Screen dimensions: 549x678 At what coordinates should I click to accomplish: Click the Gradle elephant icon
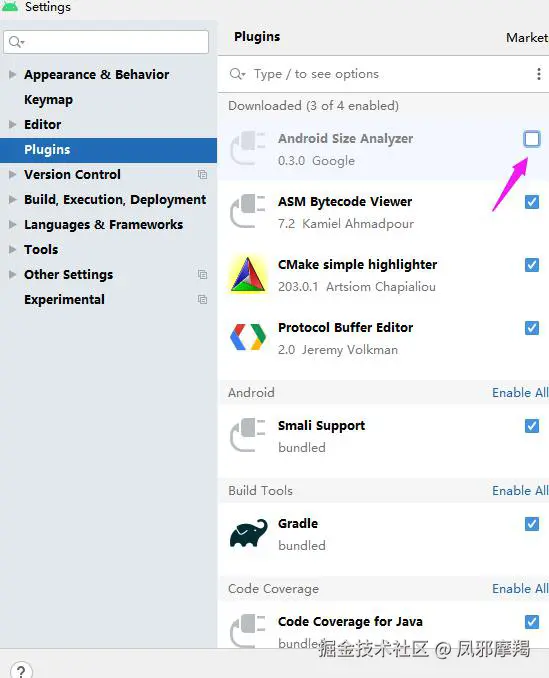249,533
